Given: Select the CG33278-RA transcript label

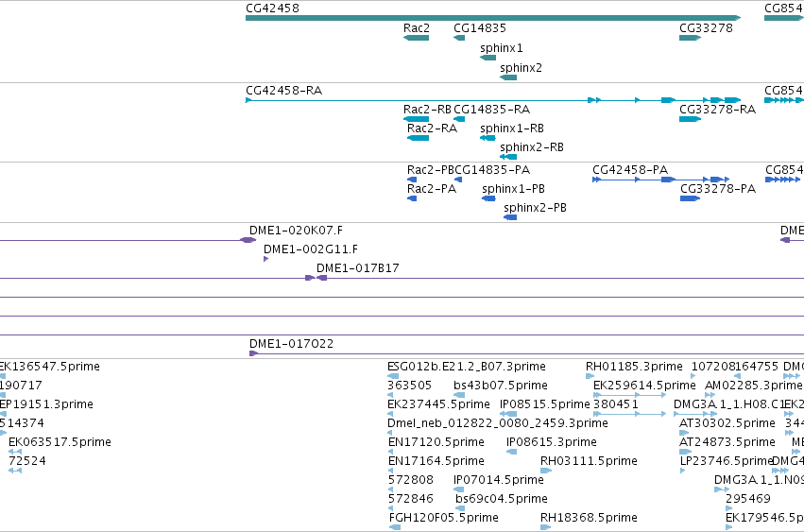Looking at the screenshot, I should coord(717,110).
